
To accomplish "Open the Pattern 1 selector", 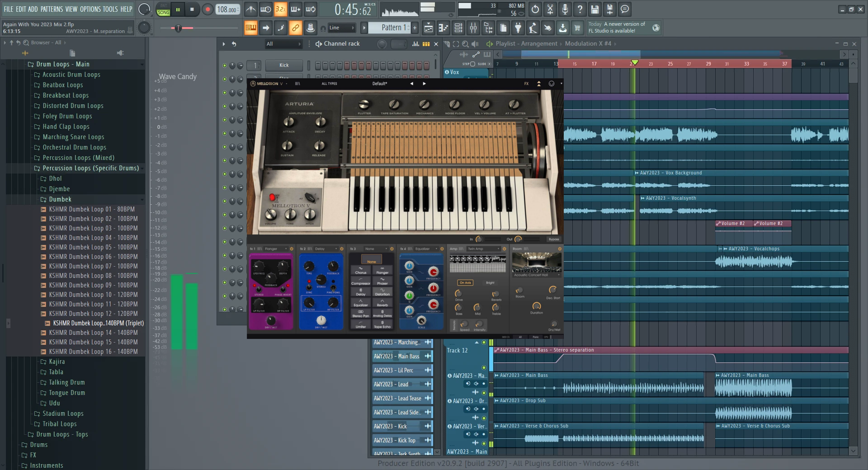I will click(x=389, y=28).
